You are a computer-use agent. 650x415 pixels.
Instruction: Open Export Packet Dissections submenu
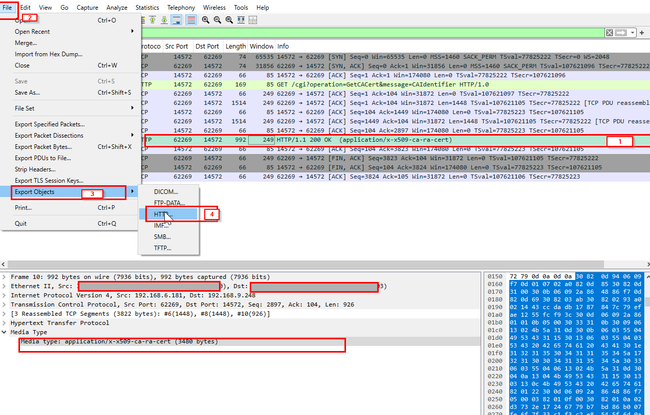(x=70, y=135)
